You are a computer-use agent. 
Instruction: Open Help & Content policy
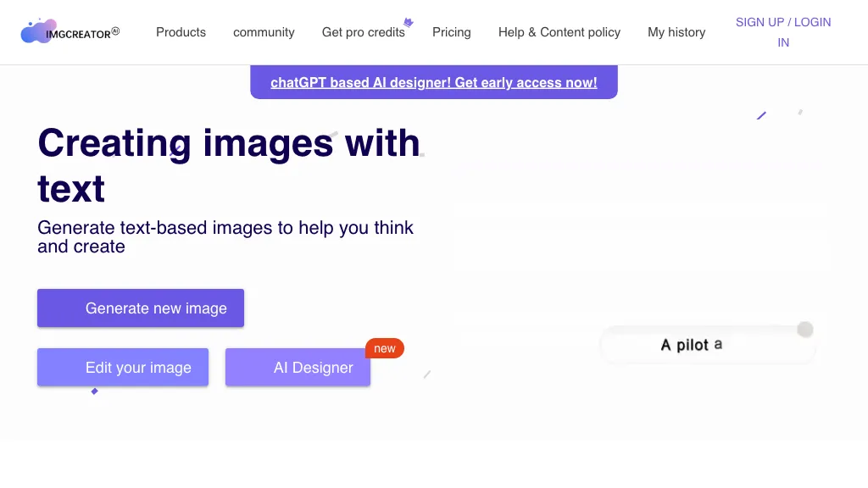[x=559, y=32]
